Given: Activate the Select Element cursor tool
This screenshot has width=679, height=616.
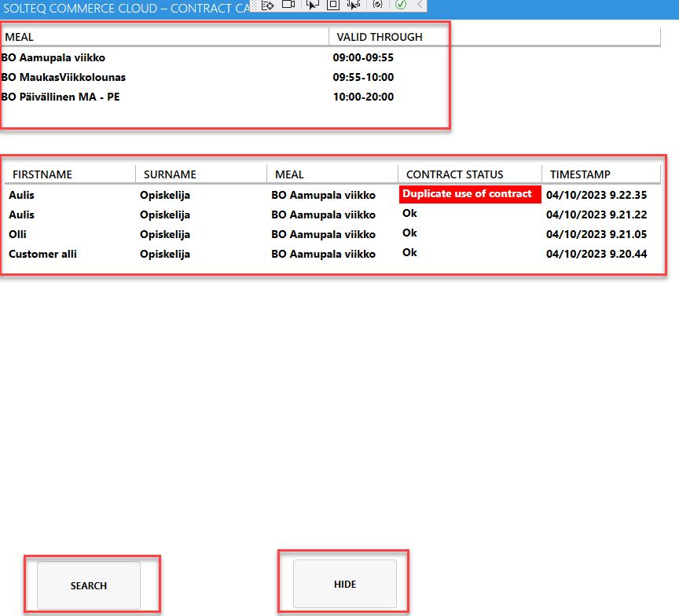Looking at the screenshot, I should pyautogui.click(x=312, y=5).
